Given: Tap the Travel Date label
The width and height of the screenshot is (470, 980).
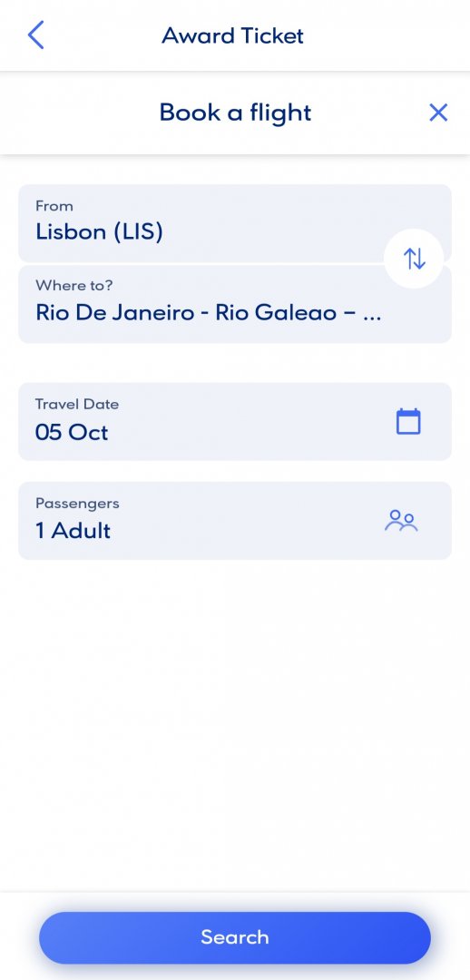Looking at the screenshot, I should pyautogui.click(x=77, y=405).
